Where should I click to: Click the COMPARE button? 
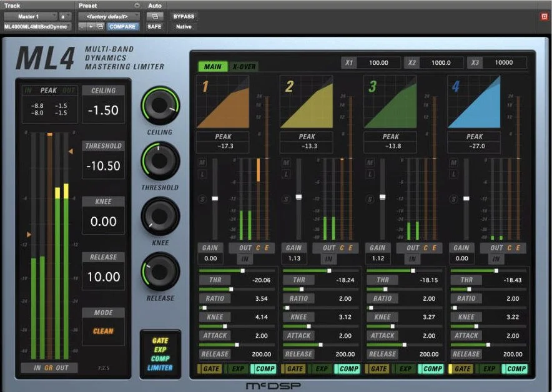tap(122, 27)
